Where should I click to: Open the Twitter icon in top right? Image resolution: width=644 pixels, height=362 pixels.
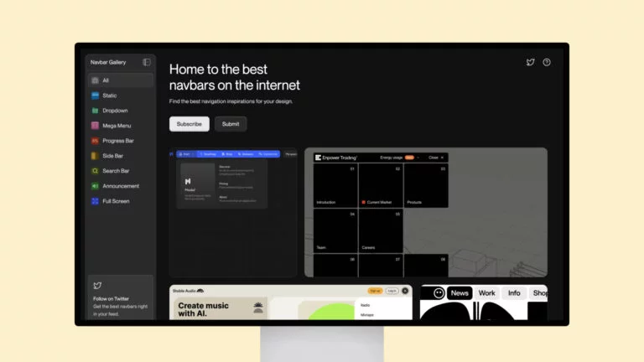530,62
